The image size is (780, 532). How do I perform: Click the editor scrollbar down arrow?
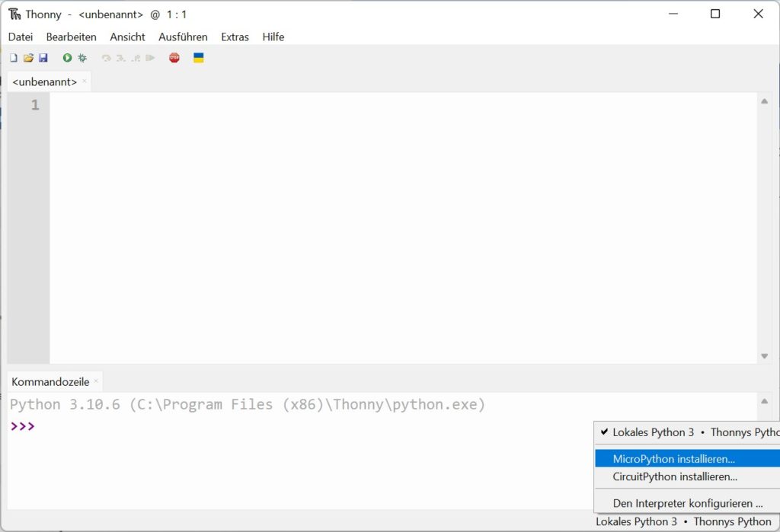point(764,356)
